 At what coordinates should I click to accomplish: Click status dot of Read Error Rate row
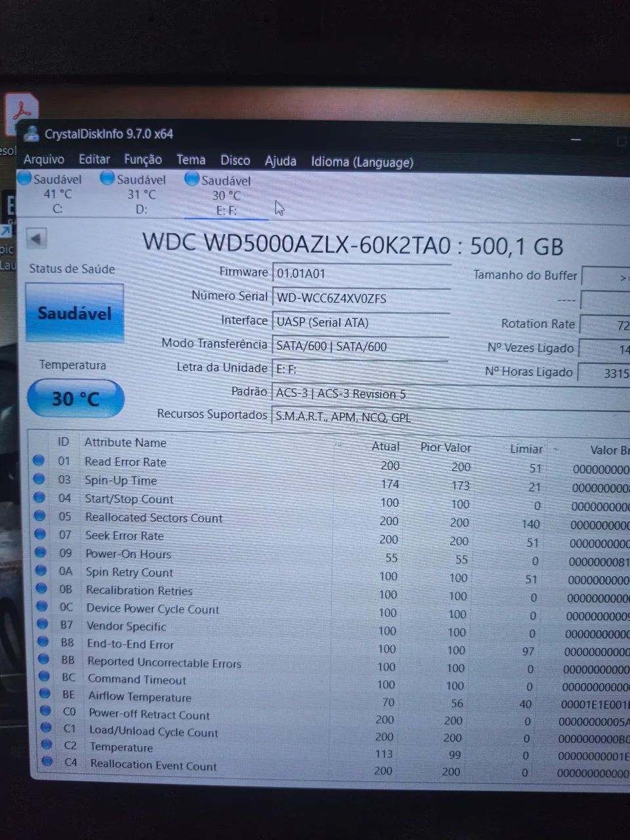pyautogui.click(x=39, y=461)
